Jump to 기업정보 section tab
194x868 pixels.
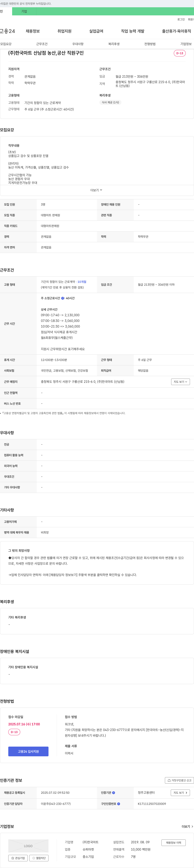tap(186, 44)
